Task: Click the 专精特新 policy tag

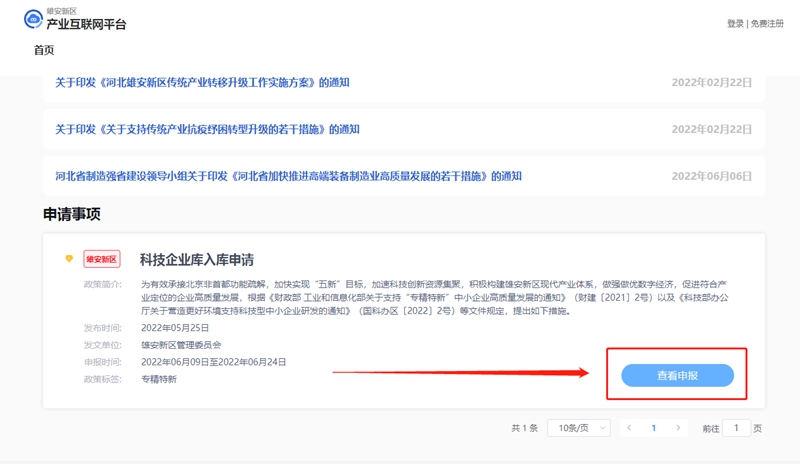Action: click(159, 379)
